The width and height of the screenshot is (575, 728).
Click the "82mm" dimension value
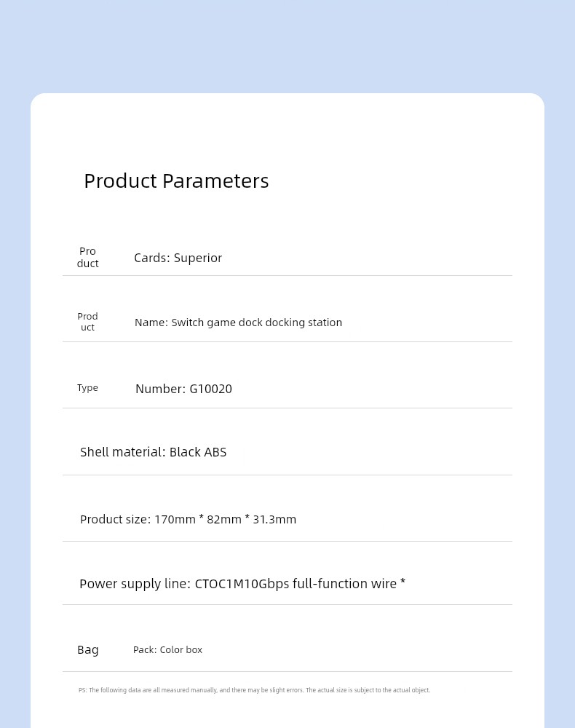[224, 520]
